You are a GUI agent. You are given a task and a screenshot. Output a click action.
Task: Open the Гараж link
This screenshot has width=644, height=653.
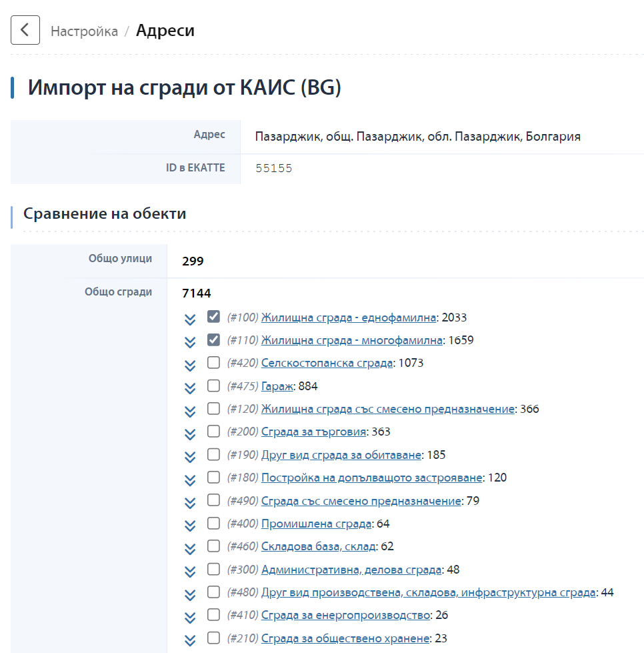[x=277, y=386]
